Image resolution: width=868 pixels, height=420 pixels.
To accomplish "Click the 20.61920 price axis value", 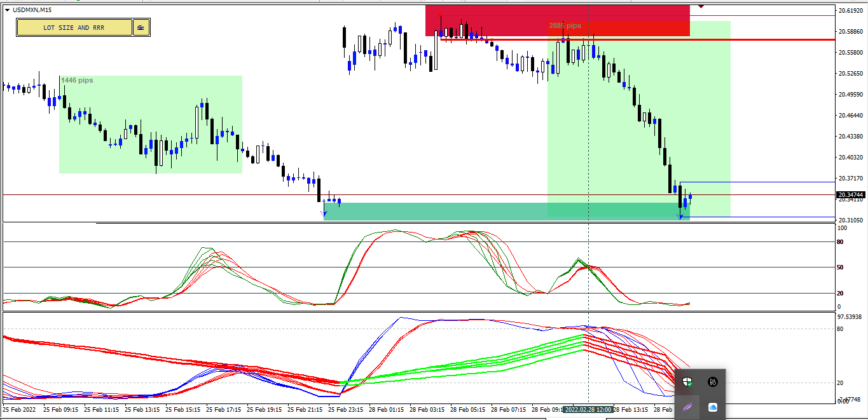I will click(851, 11).
